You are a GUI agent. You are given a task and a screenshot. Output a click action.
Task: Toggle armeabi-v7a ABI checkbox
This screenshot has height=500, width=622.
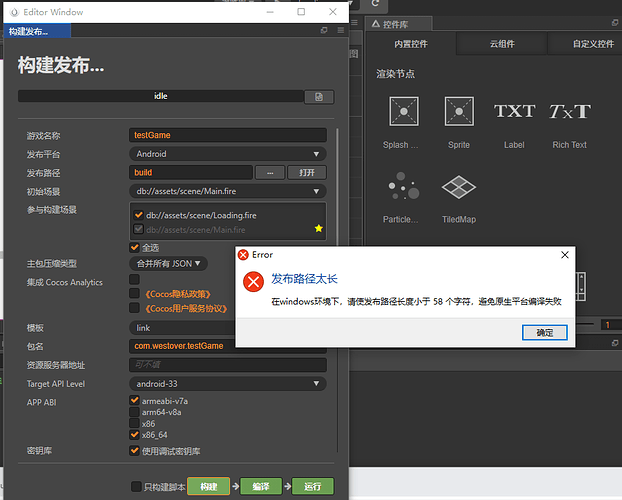(x=134, y=400)
